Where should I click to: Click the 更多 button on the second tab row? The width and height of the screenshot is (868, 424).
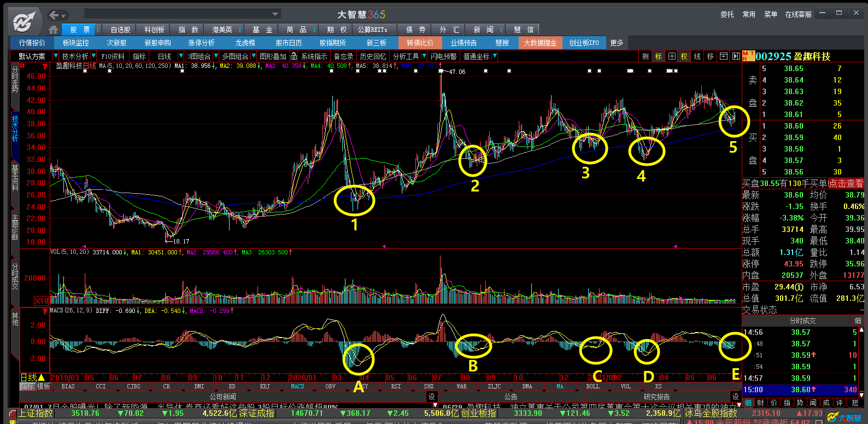(x=617, y=43)
